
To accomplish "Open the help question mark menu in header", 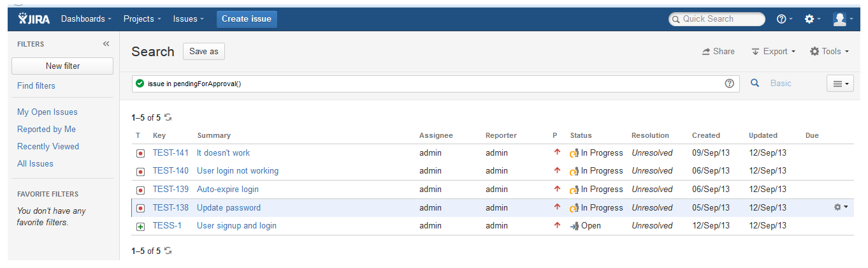I will pos(785,19).
